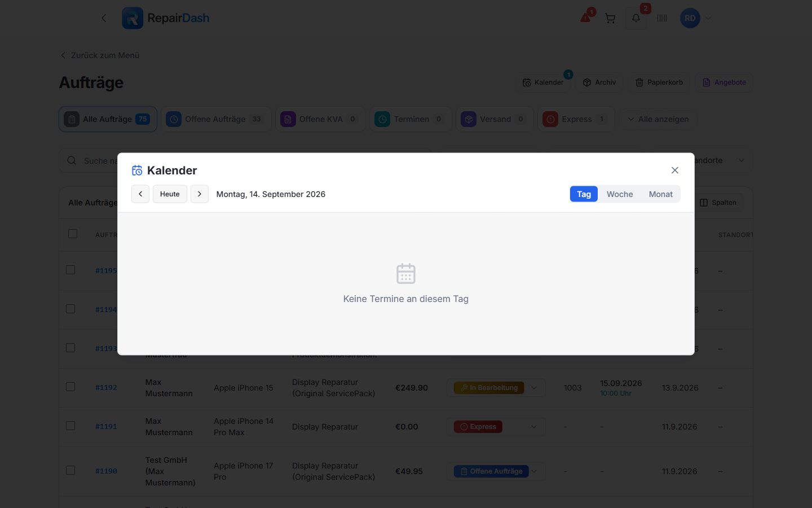The width and height of the screenshot is (812, 508).
Task: Check the box for order #1194
Action: [x=70, y=309]
